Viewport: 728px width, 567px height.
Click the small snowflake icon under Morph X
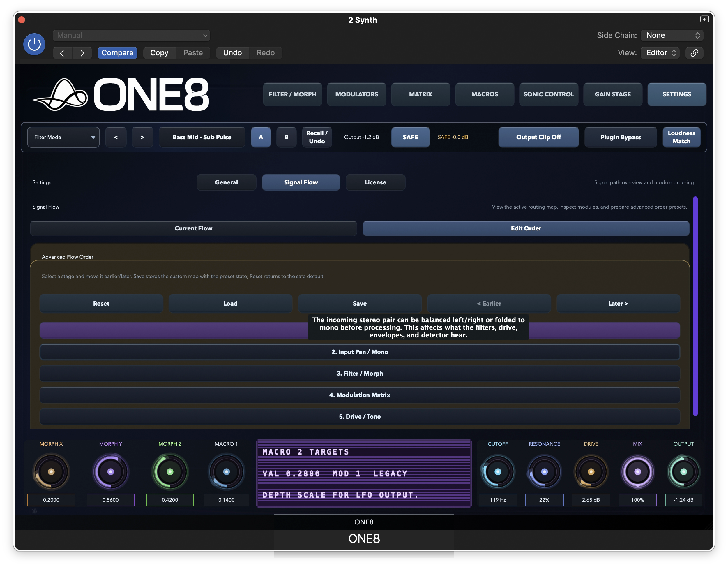(x=34, y=511)
